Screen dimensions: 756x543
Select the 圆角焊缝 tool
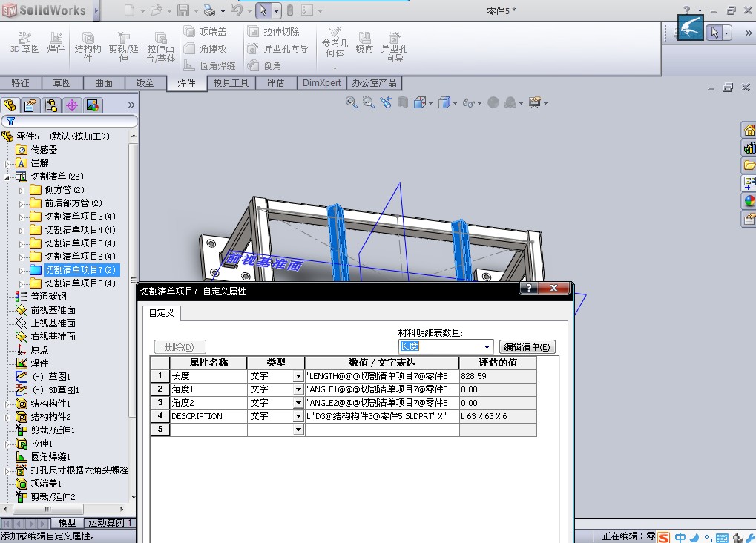click(x=210, y=65)
